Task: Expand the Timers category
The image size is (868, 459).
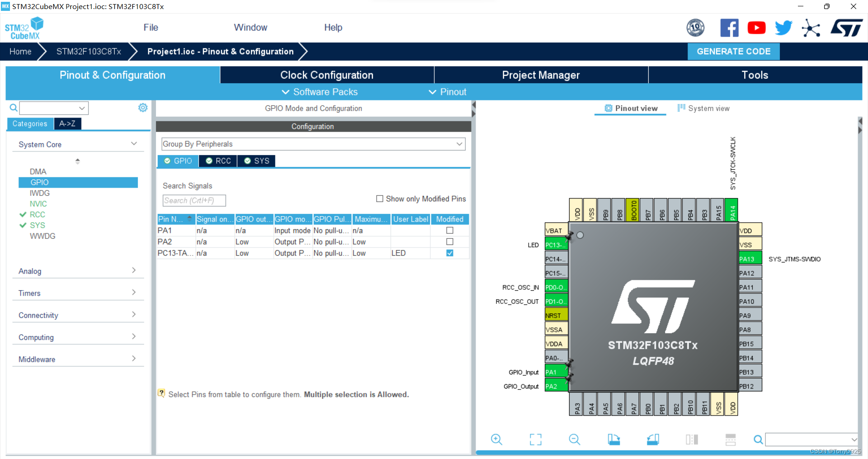Action: tap(78, 293)
